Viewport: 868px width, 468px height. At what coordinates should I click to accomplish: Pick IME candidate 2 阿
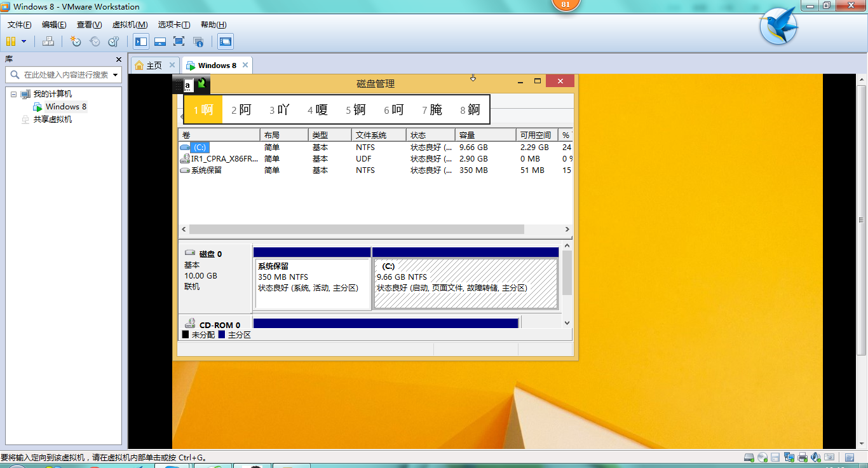tap(241, 109)
